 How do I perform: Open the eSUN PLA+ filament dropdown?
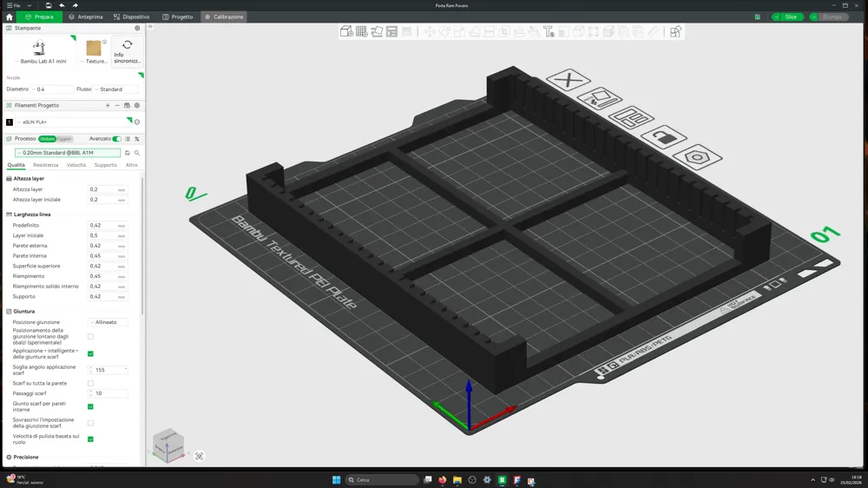click(74, 122)
